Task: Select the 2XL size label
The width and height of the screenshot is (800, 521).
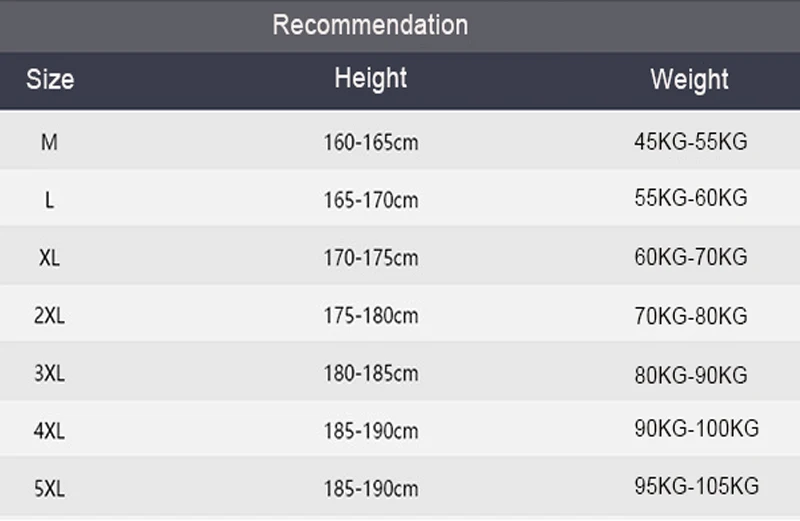Action: pos(49,316)
